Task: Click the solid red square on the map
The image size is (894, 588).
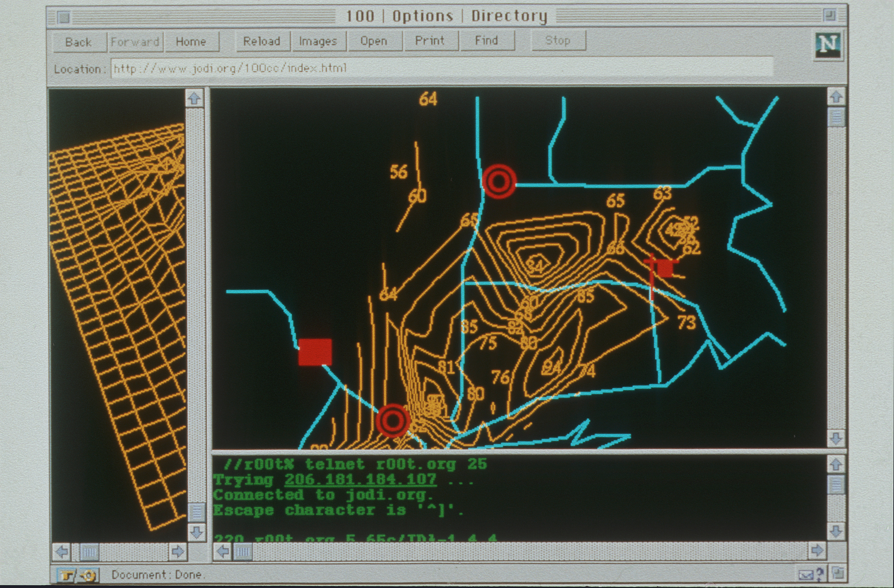Action: pyautogui.click(x=315, y=352)
